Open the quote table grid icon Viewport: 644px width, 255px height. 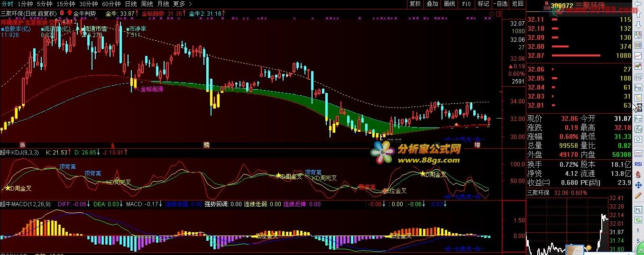point(638,46)
